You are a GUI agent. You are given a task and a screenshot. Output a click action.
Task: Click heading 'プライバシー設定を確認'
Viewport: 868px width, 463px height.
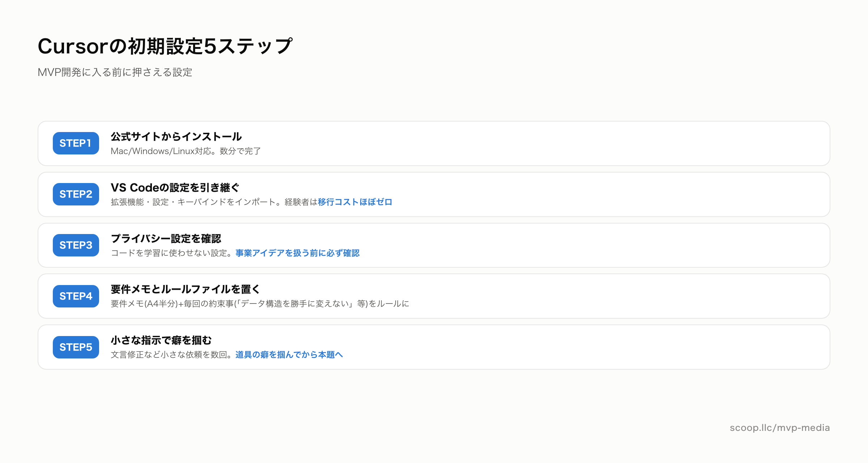point(166,239)
